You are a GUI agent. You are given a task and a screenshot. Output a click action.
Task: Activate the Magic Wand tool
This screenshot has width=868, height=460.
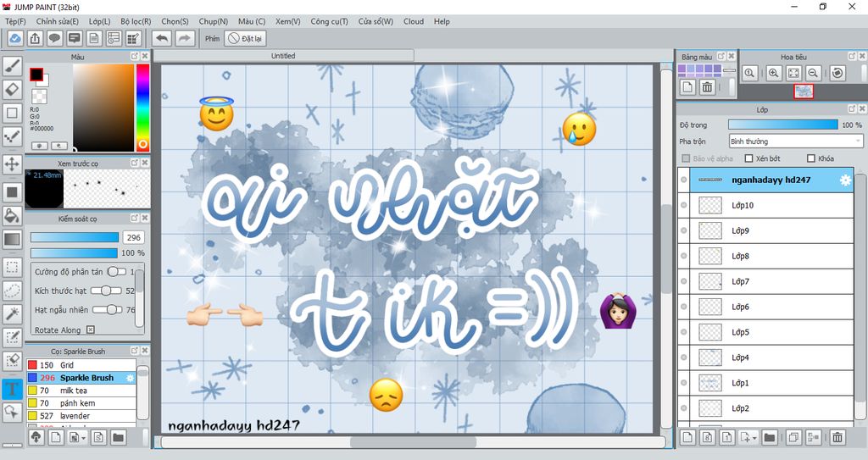[12, 313]
